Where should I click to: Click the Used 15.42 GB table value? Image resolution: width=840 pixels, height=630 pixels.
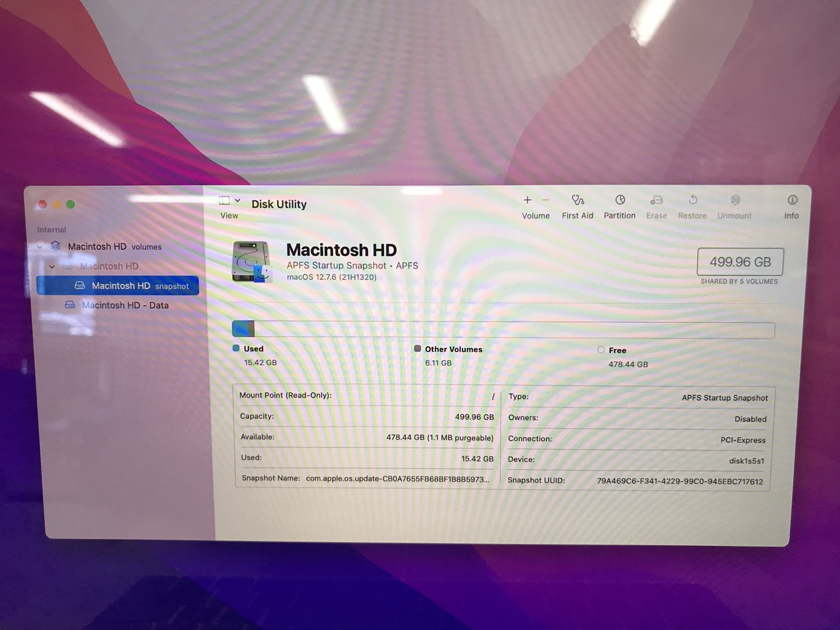(478, 459)
